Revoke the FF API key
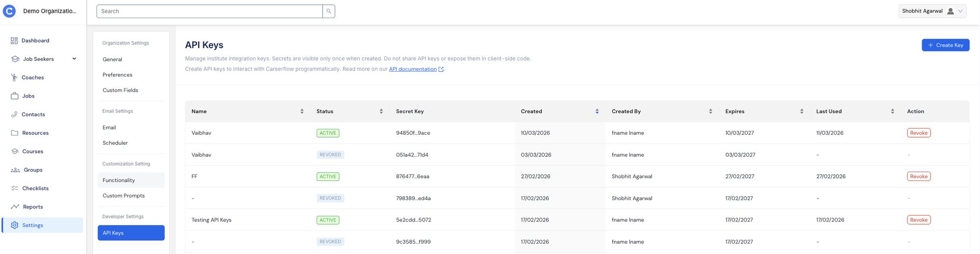The image size is (980, 254). [918, 177]
